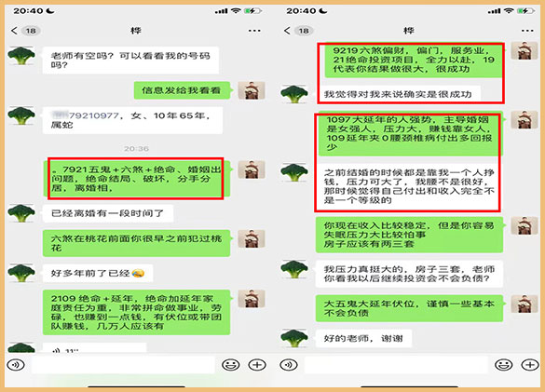This screenshot has height=392, width=545.
Task: Tap teacher avatar next to 信息发给我看看
Action: pos(252,90)
